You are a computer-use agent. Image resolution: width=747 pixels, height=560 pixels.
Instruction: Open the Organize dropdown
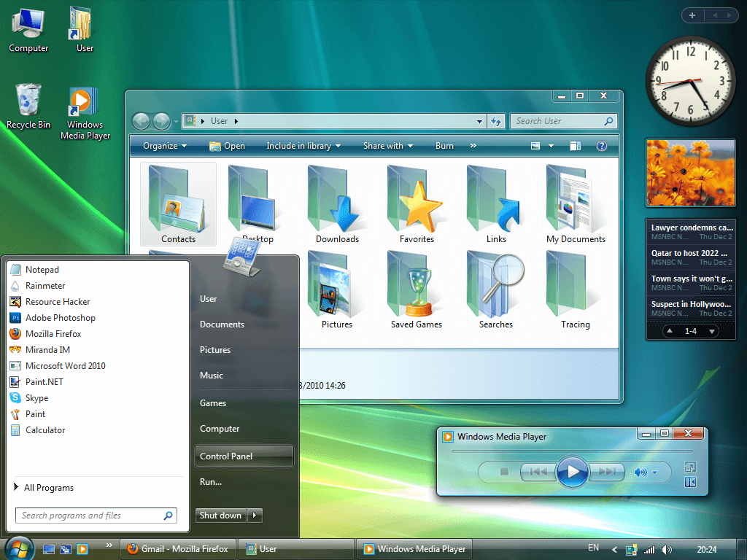tap(165, 146)
